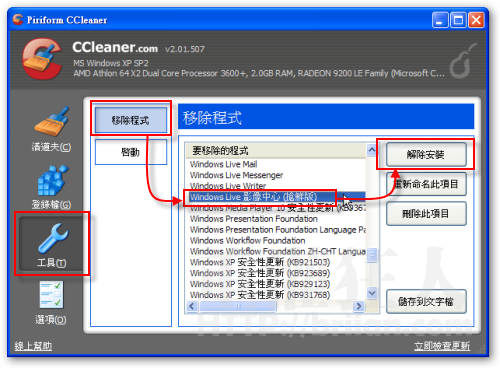Close the CCleaner window

coord(476,20)
